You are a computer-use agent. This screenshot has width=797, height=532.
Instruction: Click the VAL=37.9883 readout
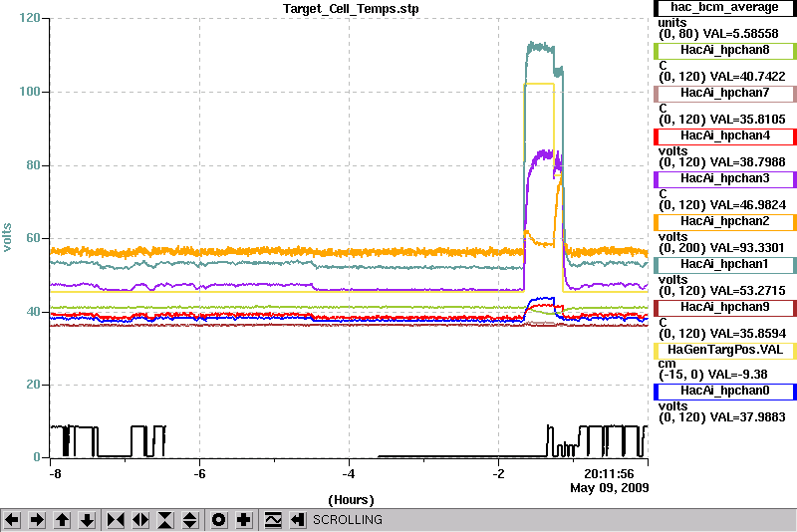(x=748, y=417)
